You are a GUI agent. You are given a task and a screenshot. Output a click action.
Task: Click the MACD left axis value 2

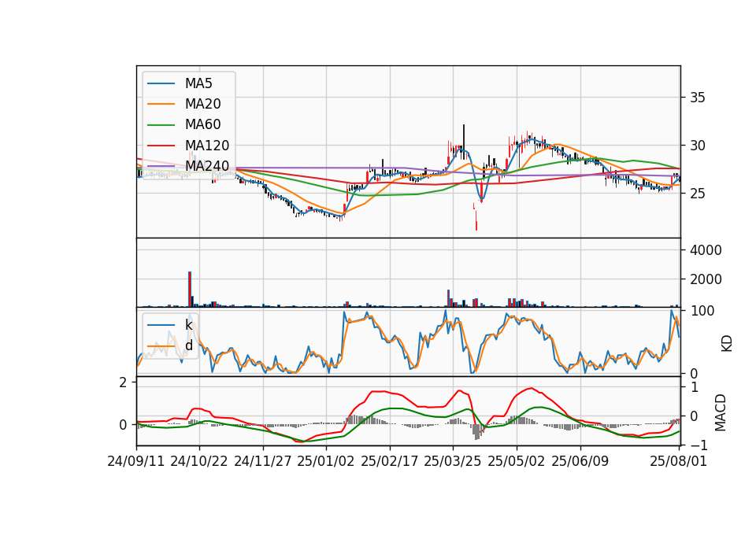tap(123, 382)
